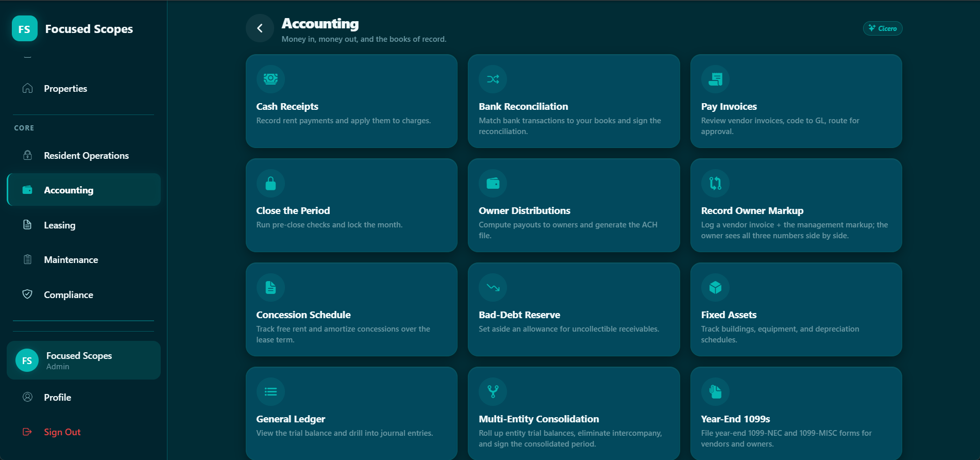This screenshot has height=460, width=980.
Task: Click the Fixed Assets cube icon
Action: (x=715, y=287)
